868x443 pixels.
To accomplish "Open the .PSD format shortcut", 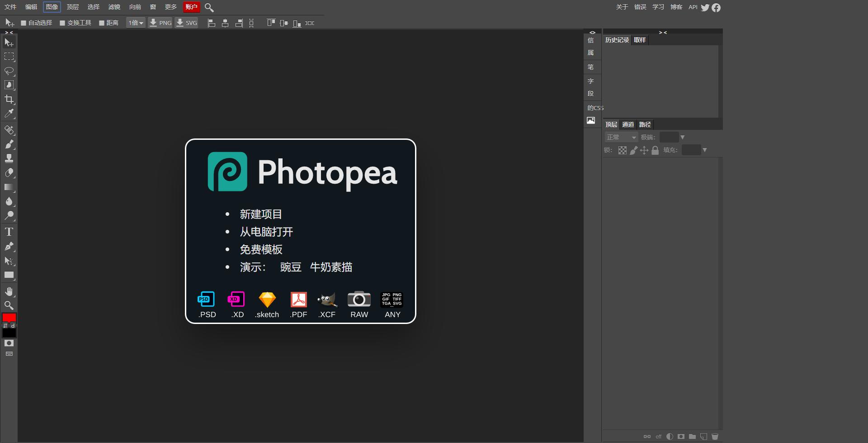I will pos(207,305).
